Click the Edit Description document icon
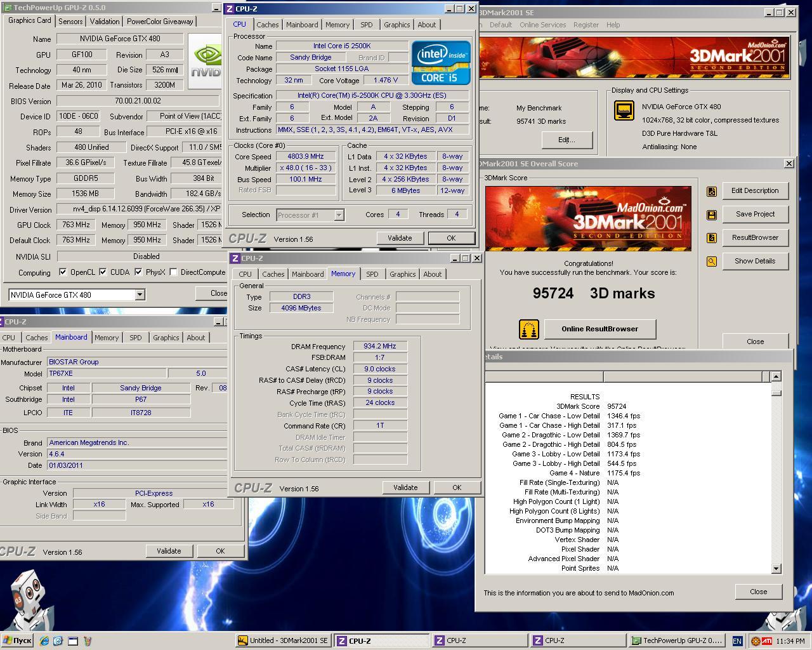The image size is (812, 650). (712, 191)
